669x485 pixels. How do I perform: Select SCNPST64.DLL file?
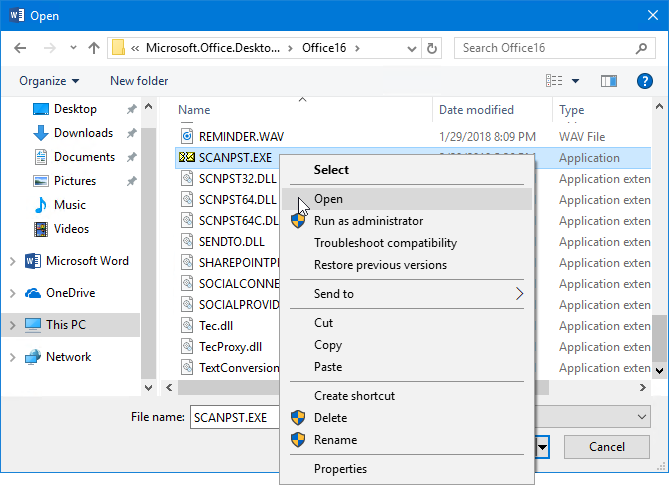[237, 199]
